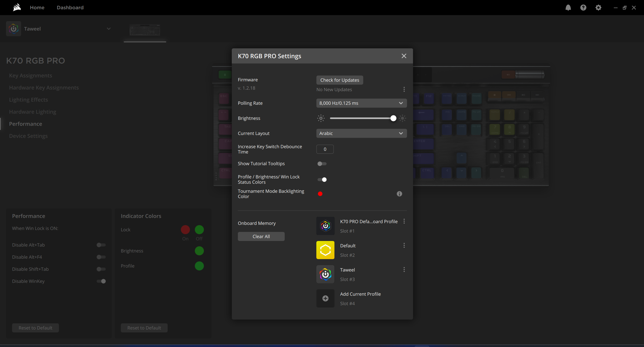644x347 pixels.
Task: Click Add Current Profile label
Action: point(360,294)
